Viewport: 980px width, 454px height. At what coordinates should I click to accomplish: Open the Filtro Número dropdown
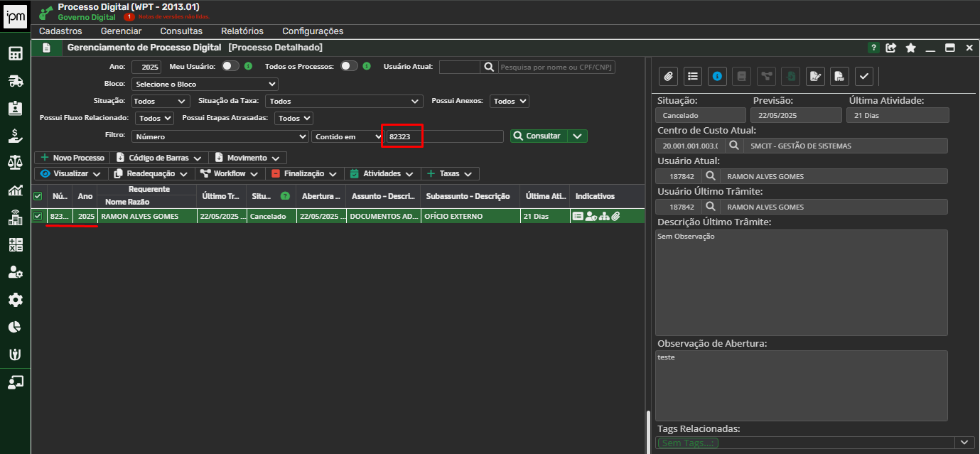tap(220, 136)
